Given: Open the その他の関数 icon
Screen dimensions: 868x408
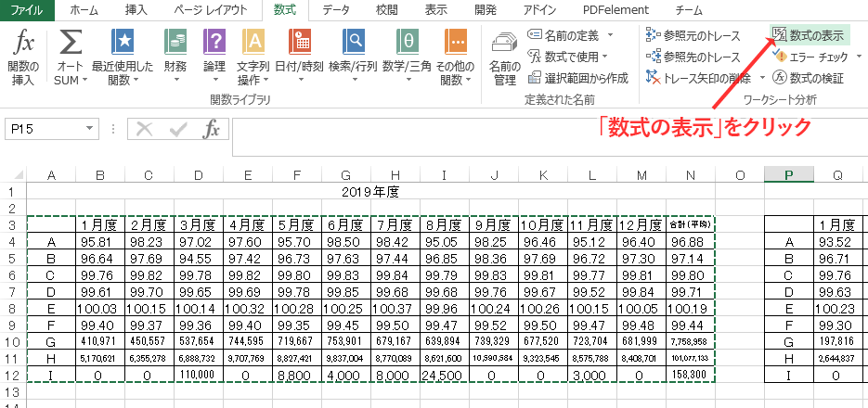Looking at the screenshot, I should (456, 42).
